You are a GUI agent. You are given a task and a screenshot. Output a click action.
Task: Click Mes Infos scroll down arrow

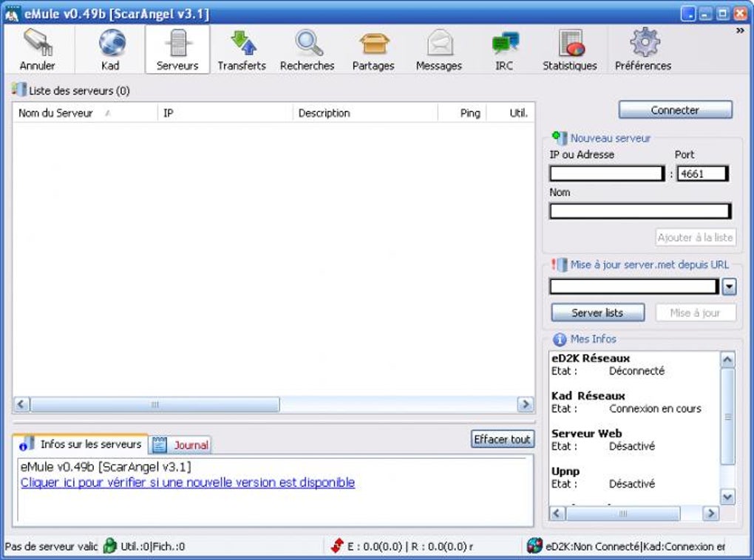[x=727, y=496]
